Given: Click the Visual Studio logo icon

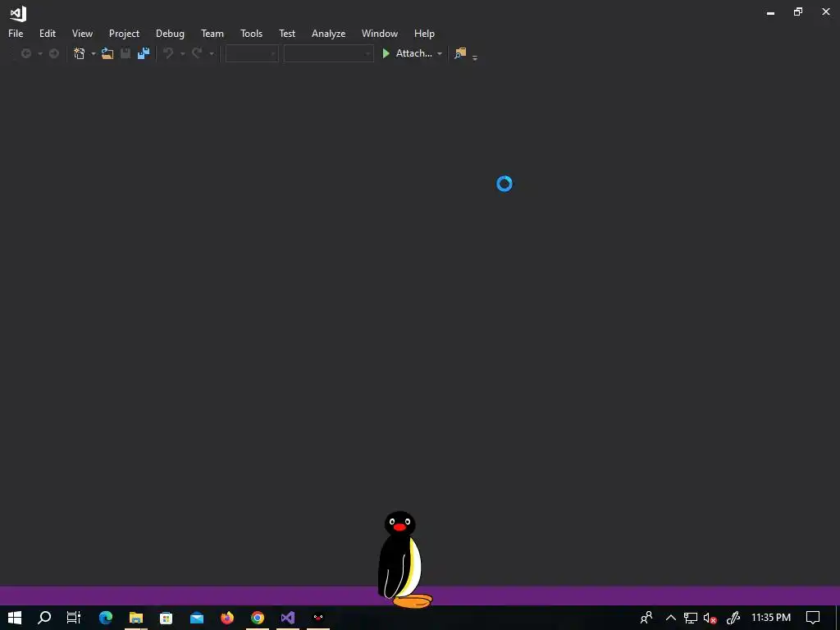Looking at the screenshot, I should coord(18,13).
